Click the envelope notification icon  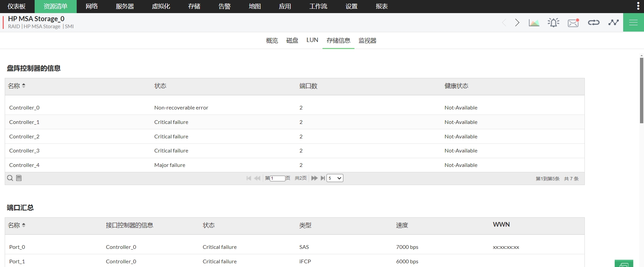coord(573,23)
